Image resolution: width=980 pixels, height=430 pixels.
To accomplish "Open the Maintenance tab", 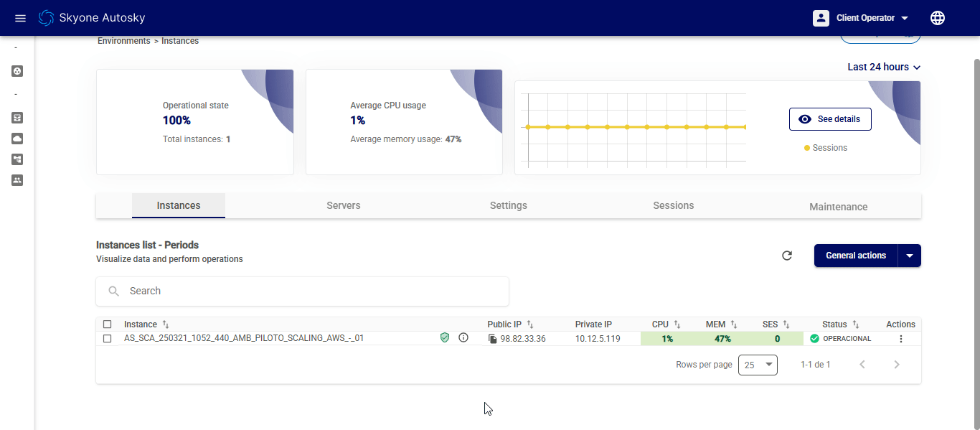I will (838, 207).
